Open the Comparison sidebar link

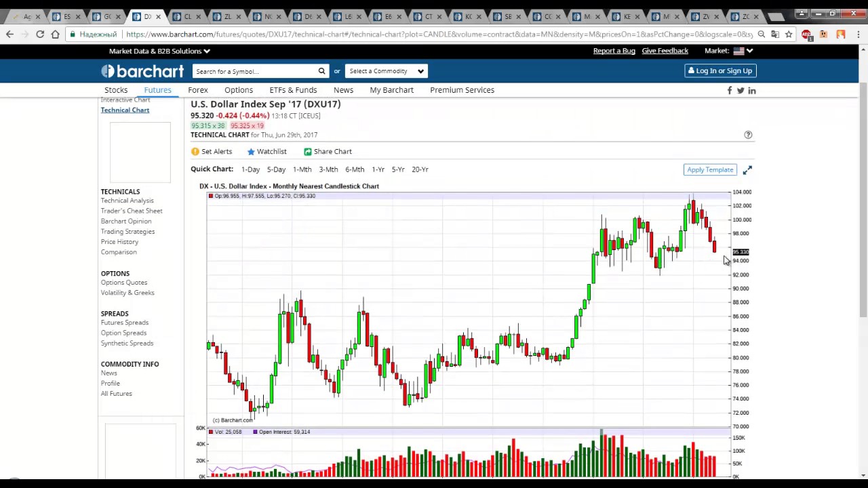pyautogui.click(x=119, y=252)
